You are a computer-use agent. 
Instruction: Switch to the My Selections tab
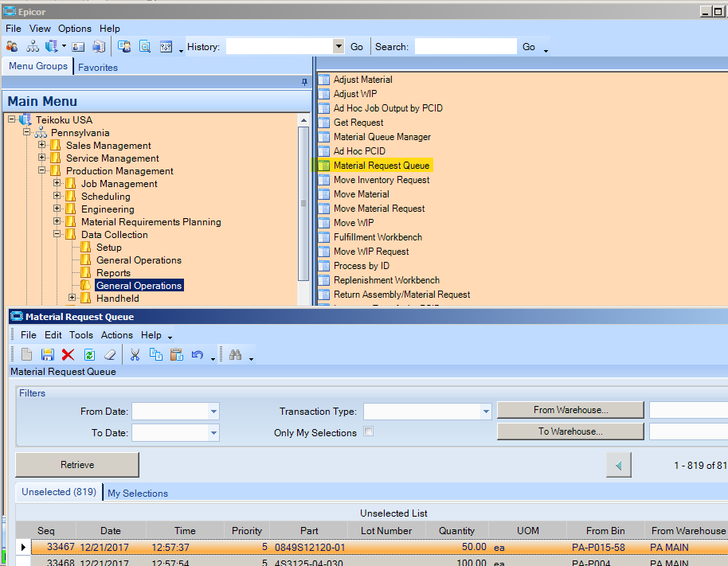click(x=138, y=494)
